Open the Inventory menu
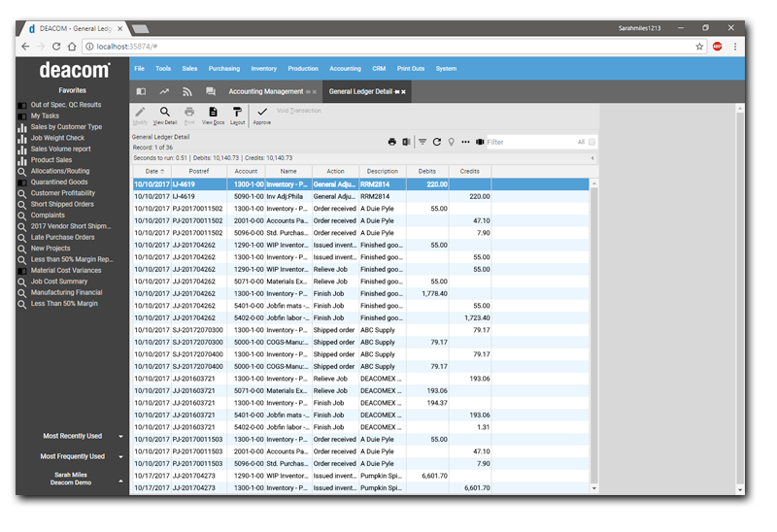Viewport: 777px width, 532px height. coord(263,69)
